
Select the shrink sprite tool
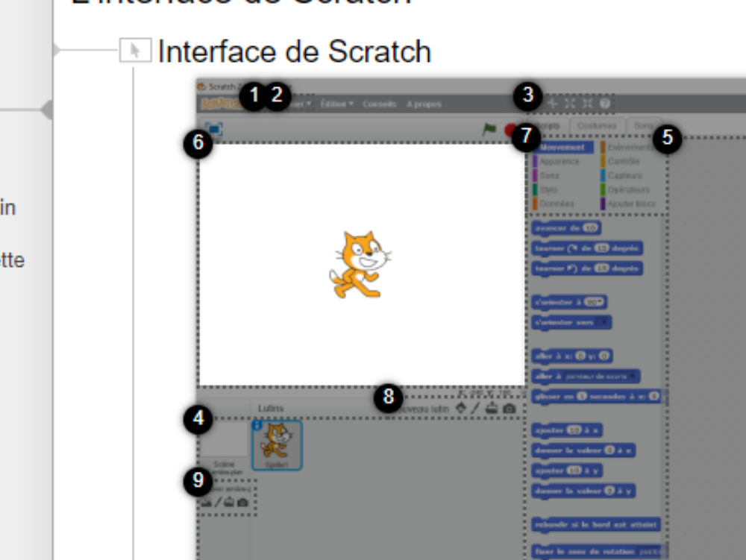[588, 103]
